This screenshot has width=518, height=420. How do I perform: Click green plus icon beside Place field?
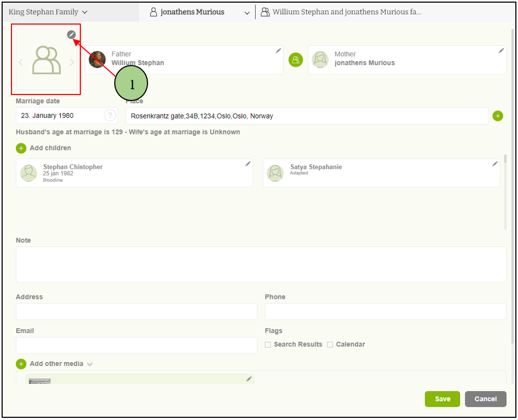pyautogui.click(x=497, y=116)
